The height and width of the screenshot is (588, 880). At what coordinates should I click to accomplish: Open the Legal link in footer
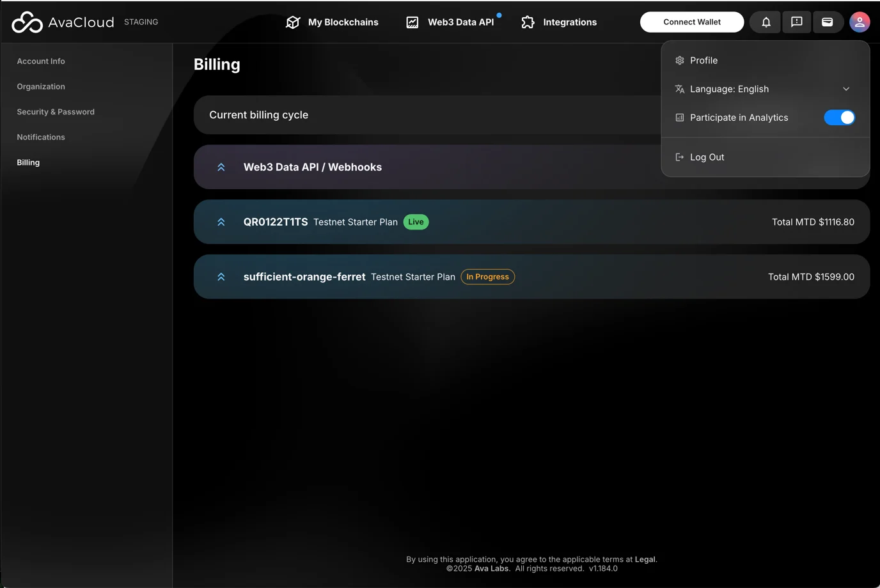point(645,559)
